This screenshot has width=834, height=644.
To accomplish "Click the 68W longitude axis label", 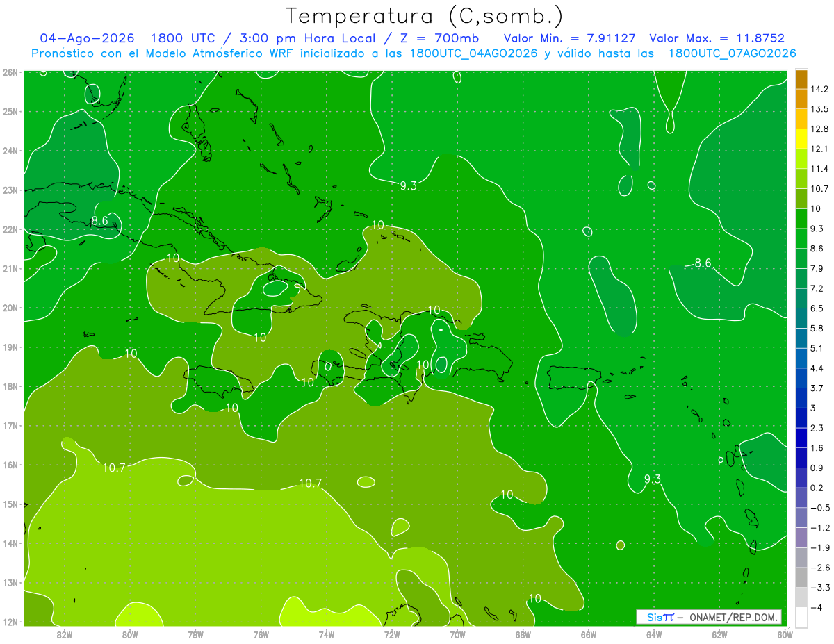I will click(523, 634).
